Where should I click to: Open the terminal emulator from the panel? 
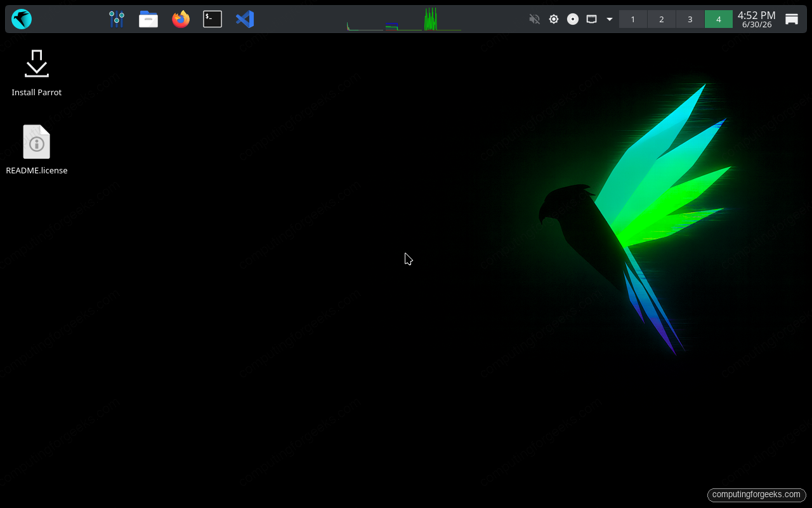point(213,19)
